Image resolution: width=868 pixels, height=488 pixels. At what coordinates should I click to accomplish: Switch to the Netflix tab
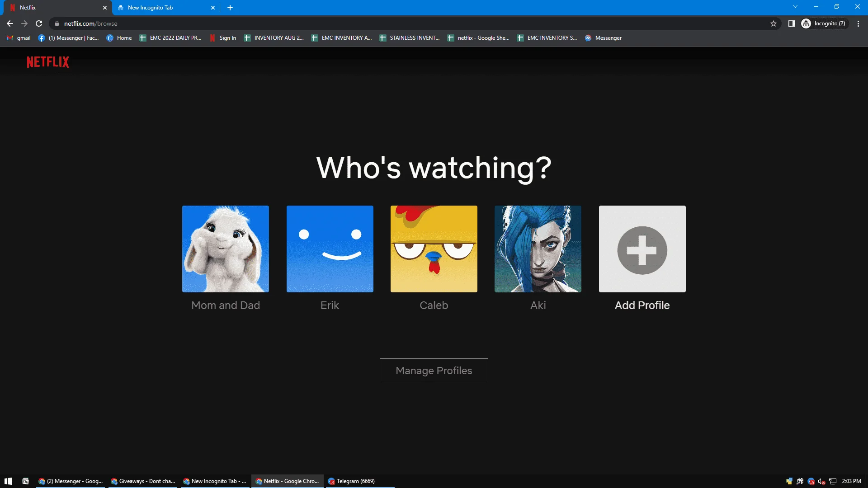point(57,8)
